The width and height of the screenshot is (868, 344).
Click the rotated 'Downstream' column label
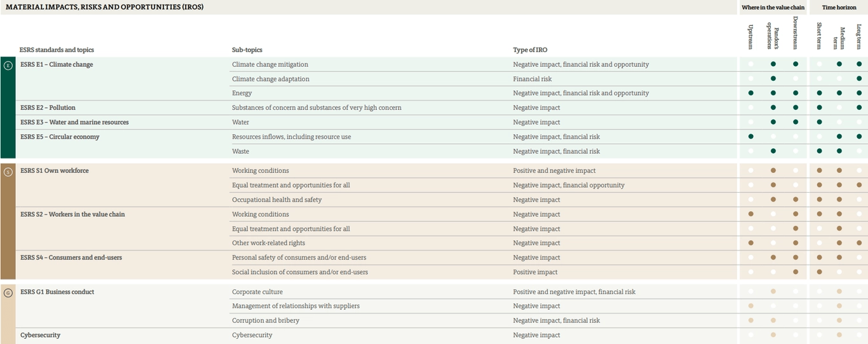tap(796, 33)
